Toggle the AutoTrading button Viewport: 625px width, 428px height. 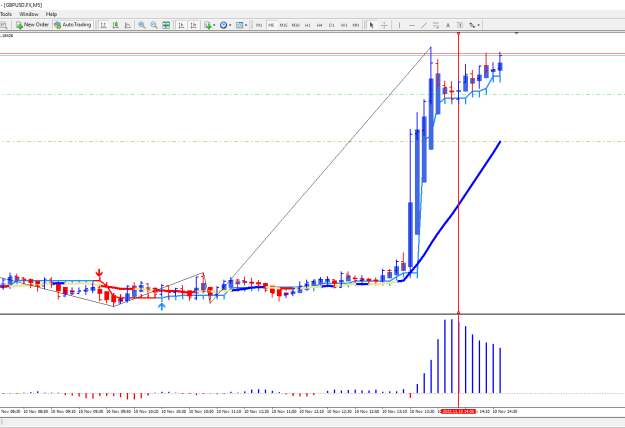(73, 25)
